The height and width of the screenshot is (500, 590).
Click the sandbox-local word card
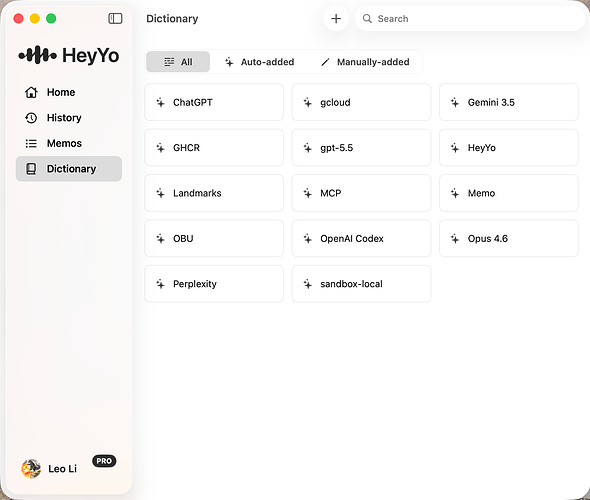(361, 284)
